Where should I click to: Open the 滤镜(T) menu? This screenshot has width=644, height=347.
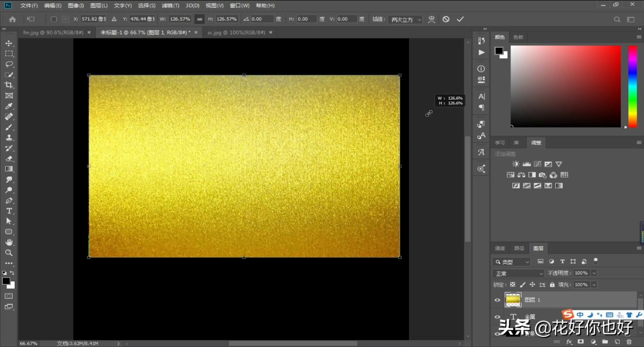[x=170, y=6]
